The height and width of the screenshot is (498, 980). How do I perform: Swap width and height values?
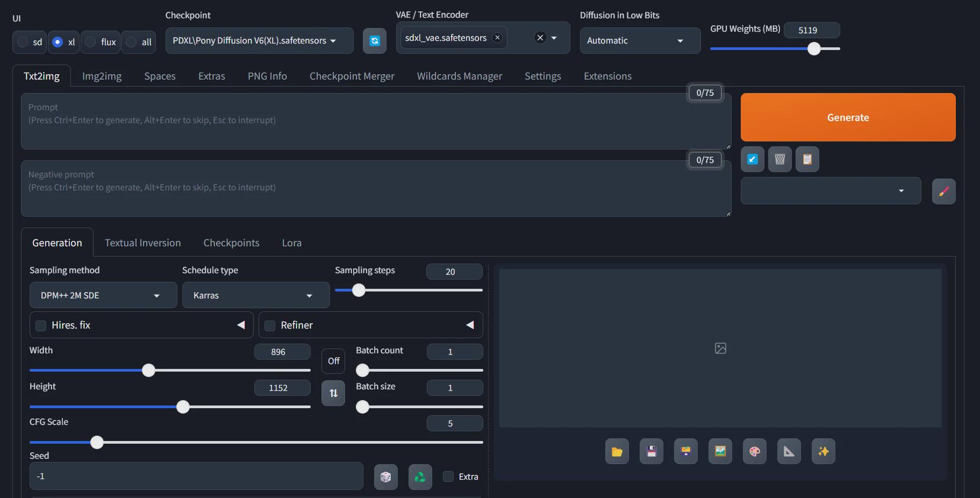(x=333, y=393)
